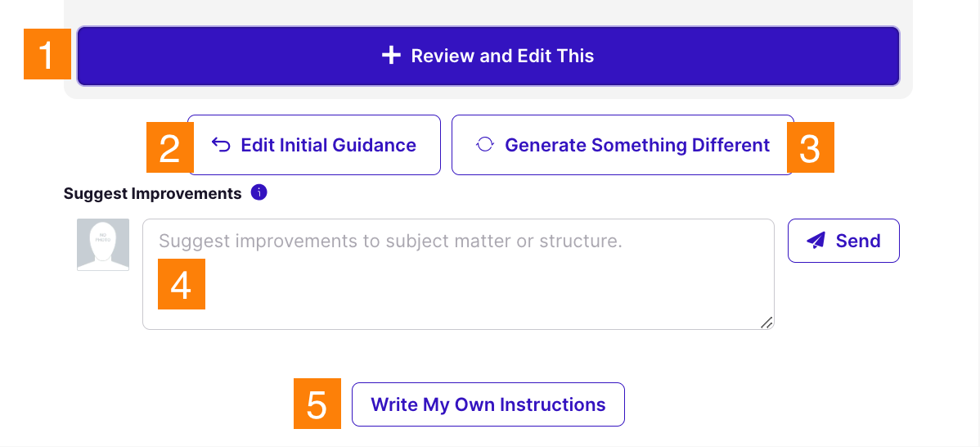Hit the Send button
The width and height of the screenshot is (980, 447).
tap(843, 241)
